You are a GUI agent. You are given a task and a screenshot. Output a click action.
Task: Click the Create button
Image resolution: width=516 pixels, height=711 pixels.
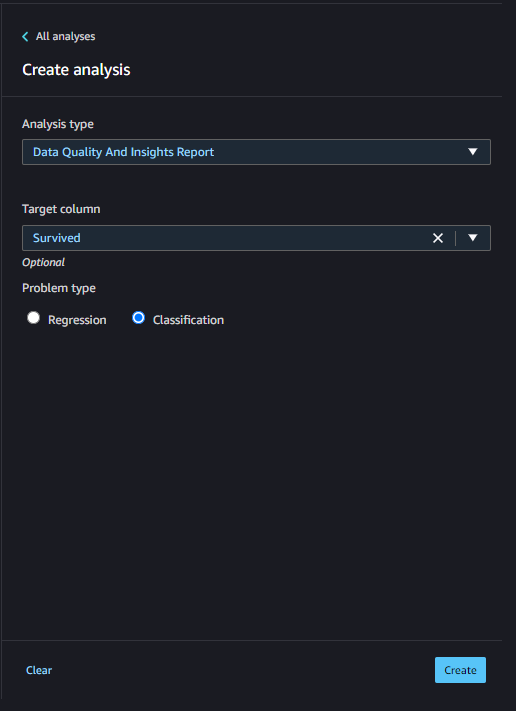tap(460, 670)
